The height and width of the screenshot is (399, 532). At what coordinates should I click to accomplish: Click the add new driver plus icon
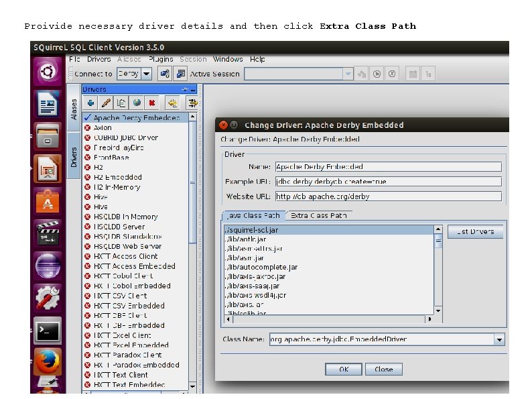(90, 103)
